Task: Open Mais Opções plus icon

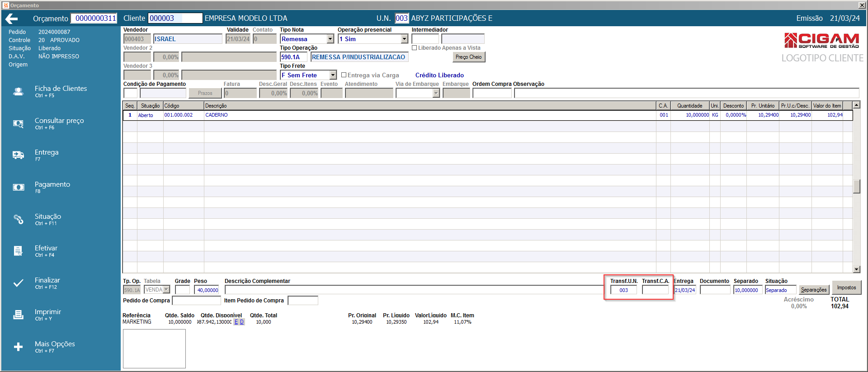Action: coord(18,347)
